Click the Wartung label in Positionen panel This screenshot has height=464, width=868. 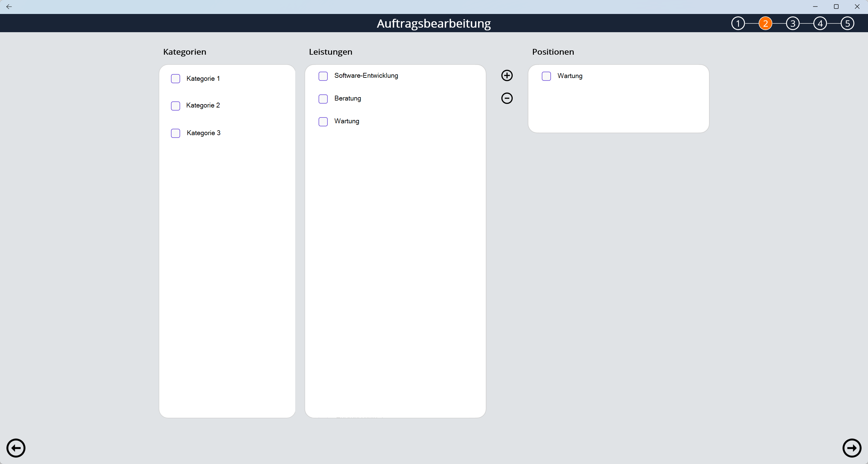[570, 76]
